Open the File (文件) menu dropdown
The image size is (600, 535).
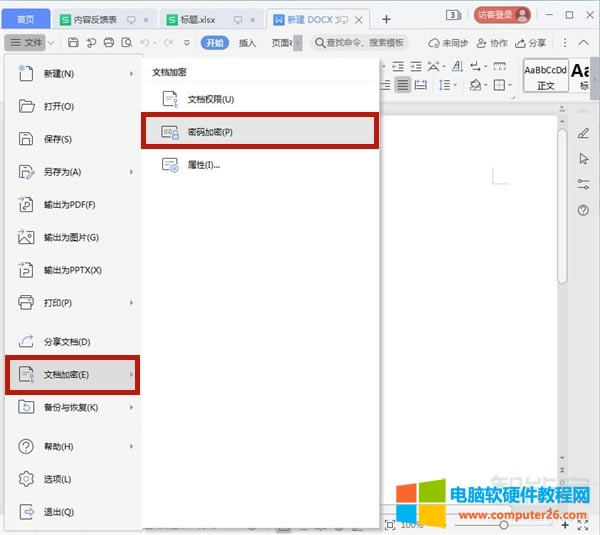tap(27, 42)
